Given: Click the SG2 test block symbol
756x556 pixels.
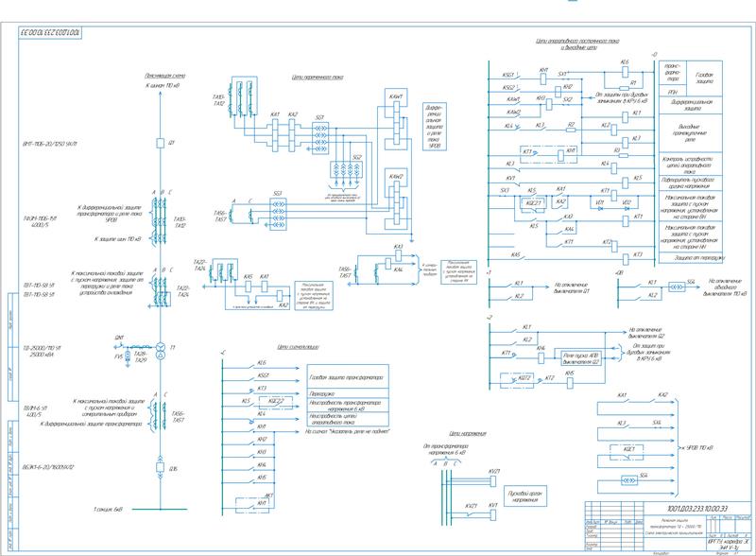Looking at the screenshot, I should [x=346, y=170].
